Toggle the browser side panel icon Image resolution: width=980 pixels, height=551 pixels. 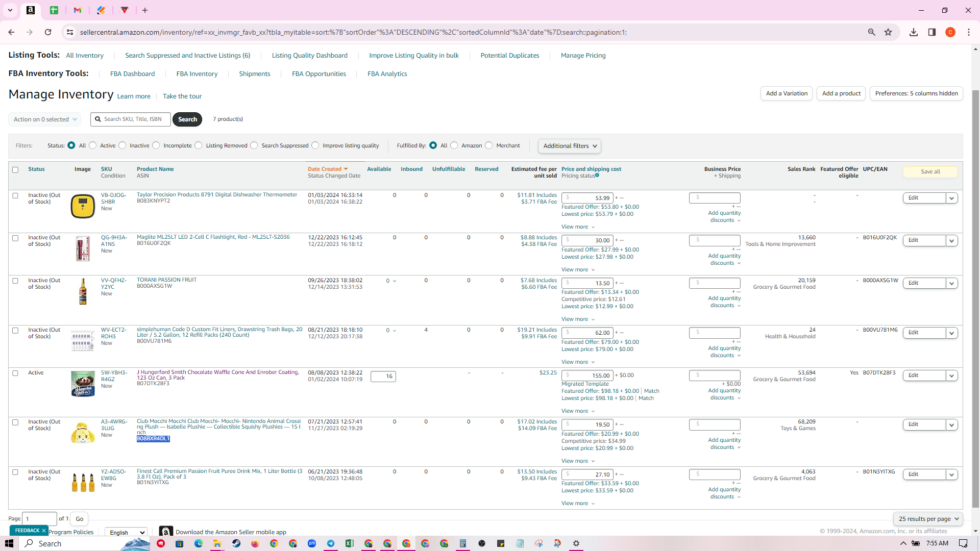click(x=932, y=32)
